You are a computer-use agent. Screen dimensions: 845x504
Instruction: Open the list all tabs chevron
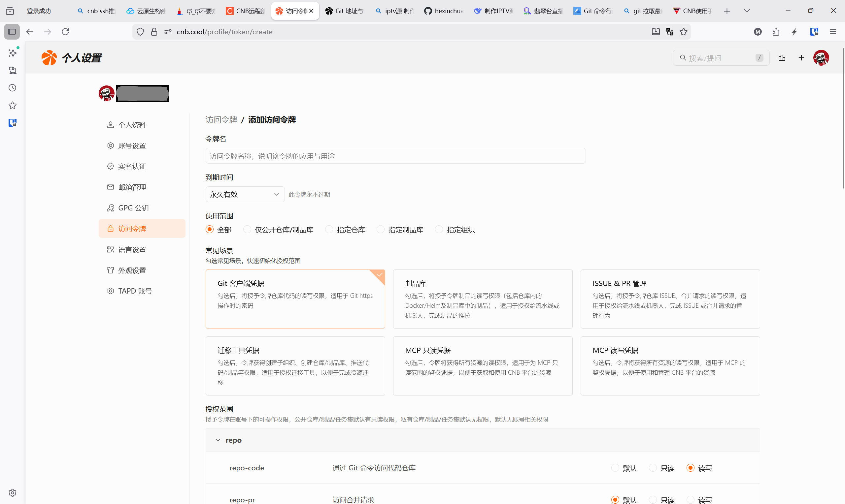[747, 11]
